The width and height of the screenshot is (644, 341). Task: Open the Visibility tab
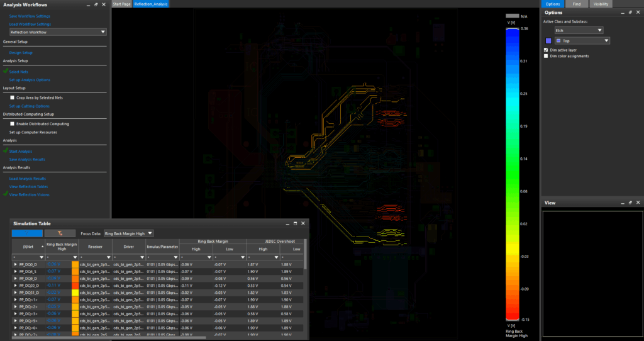pos(601,4)
